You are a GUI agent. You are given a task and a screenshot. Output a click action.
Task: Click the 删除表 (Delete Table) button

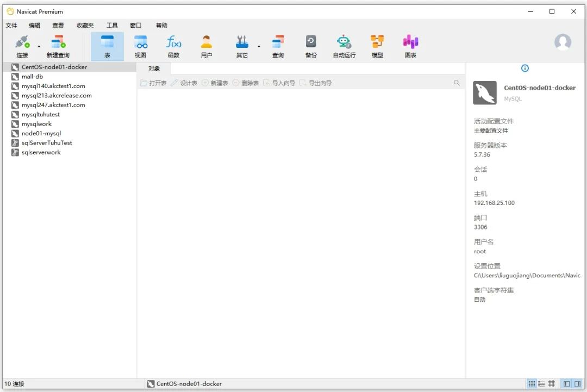pyautogui.click(x=245, y=83)
